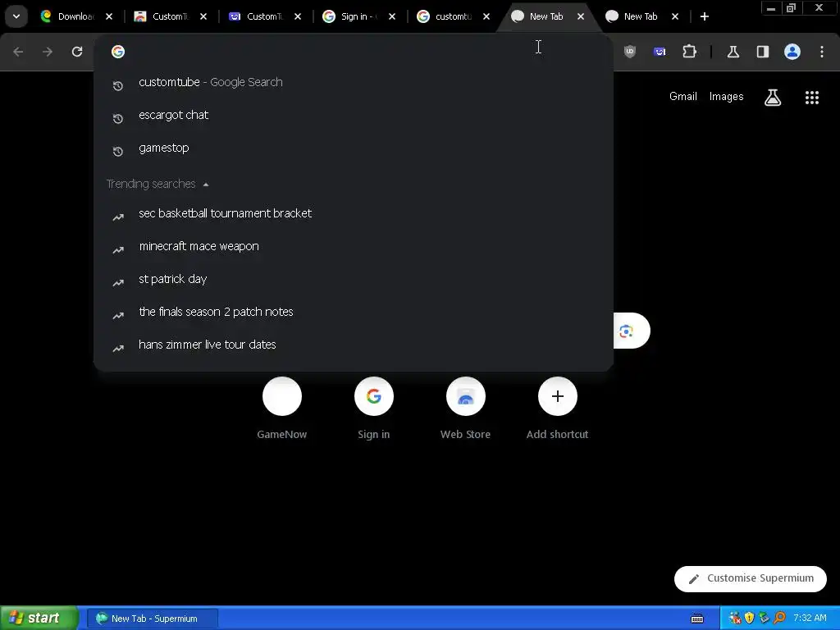Screen dimensions: 840x630
Task: Go forward to next page
Action: pos(48,52)
